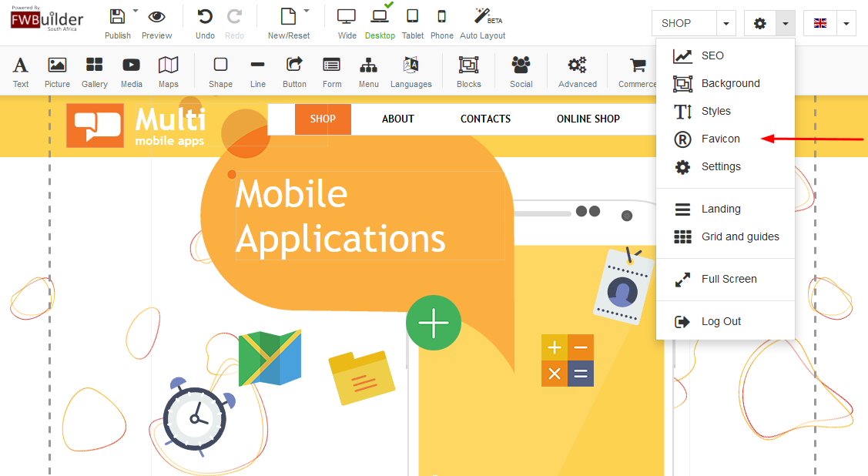Click the SHOP navigation tab on canvas
The height and width of the screenshot is (476, 868).
coord(323,119)
